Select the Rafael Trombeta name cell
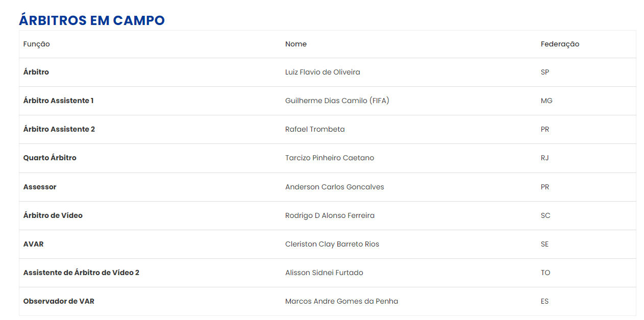The width and height of the screenshot is (644, 320). click(x=315, y=129)
